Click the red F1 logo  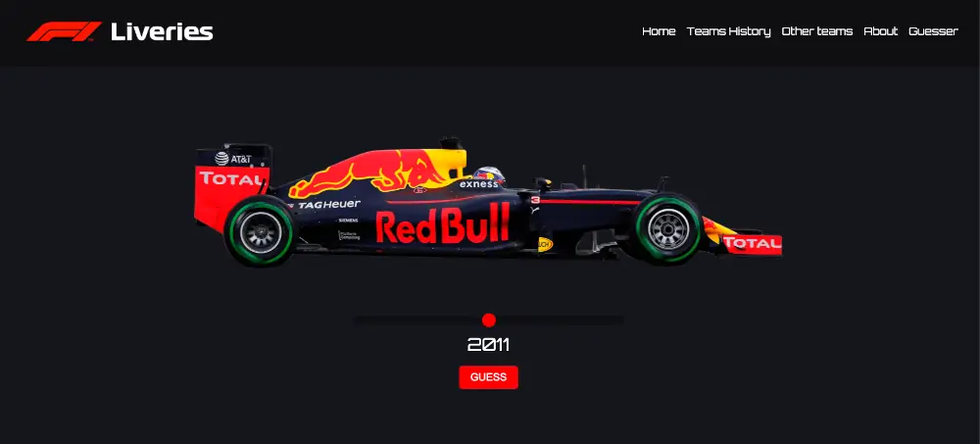(64, 31)
